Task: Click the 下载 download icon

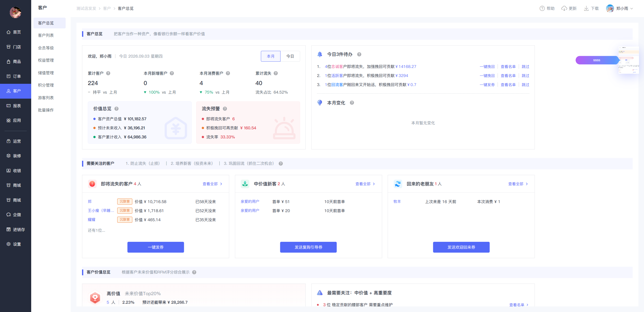Action: 586,9
